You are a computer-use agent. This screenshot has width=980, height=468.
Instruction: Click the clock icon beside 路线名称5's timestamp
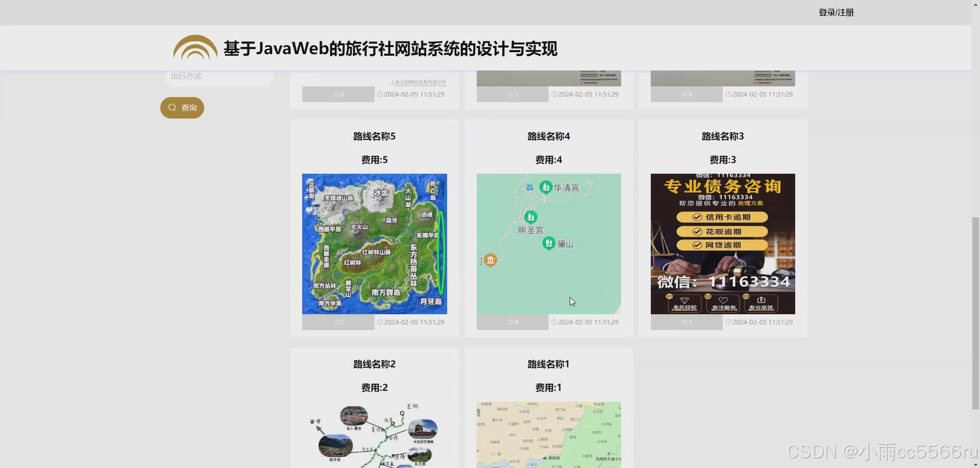click(379, 322)
